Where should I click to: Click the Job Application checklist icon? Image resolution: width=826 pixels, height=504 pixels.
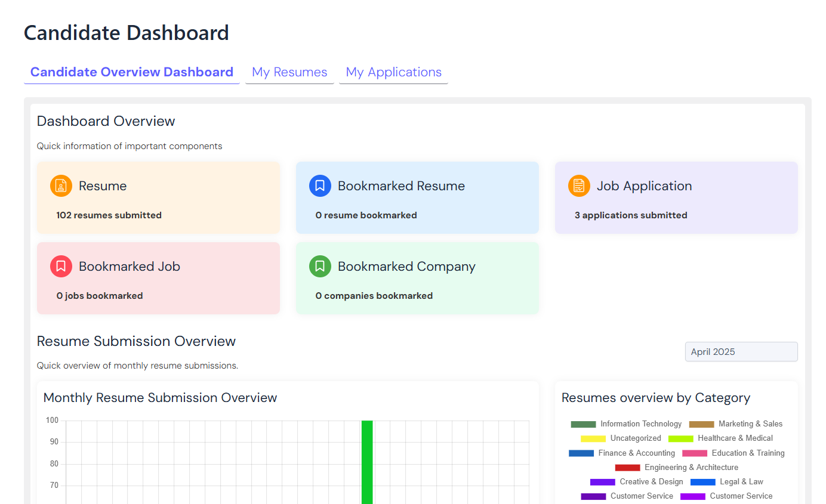[x=579, y=186]
